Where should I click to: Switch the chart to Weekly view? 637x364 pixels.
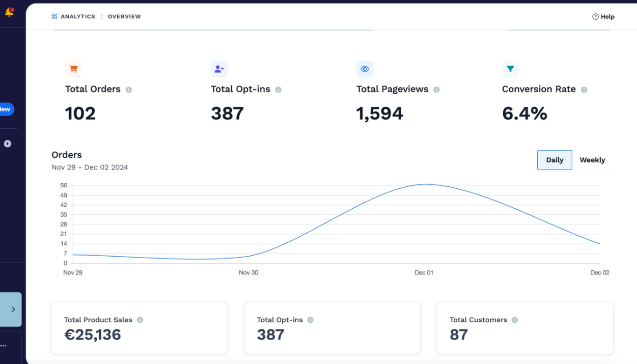pos(592,160)
